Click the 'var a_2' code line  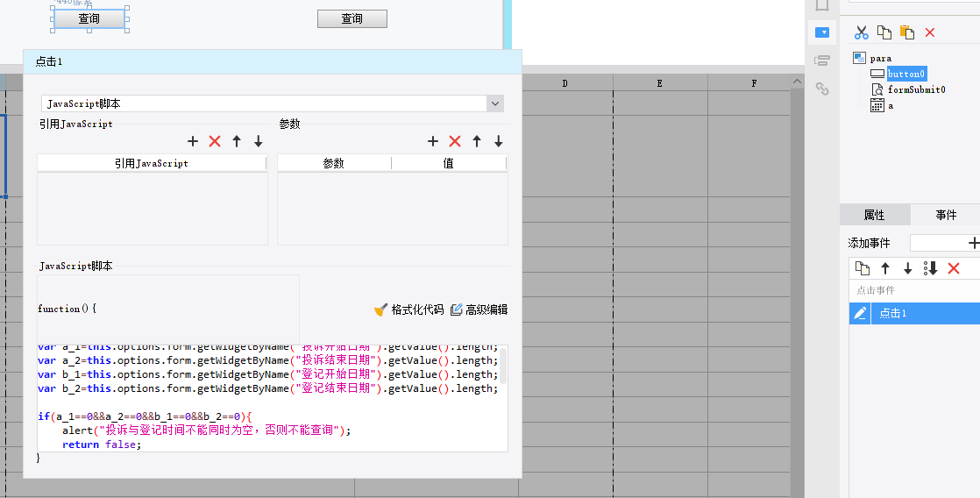coord(267,360)
